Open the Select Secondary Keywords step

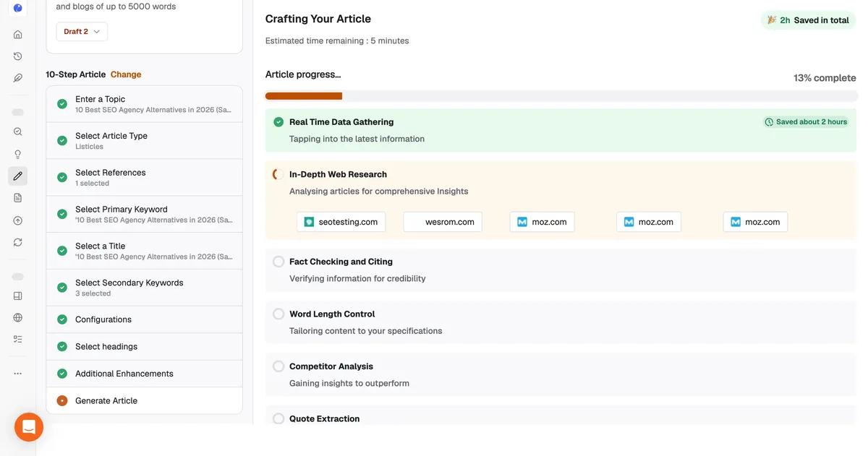pyautogui.click(x=145, y=288)
